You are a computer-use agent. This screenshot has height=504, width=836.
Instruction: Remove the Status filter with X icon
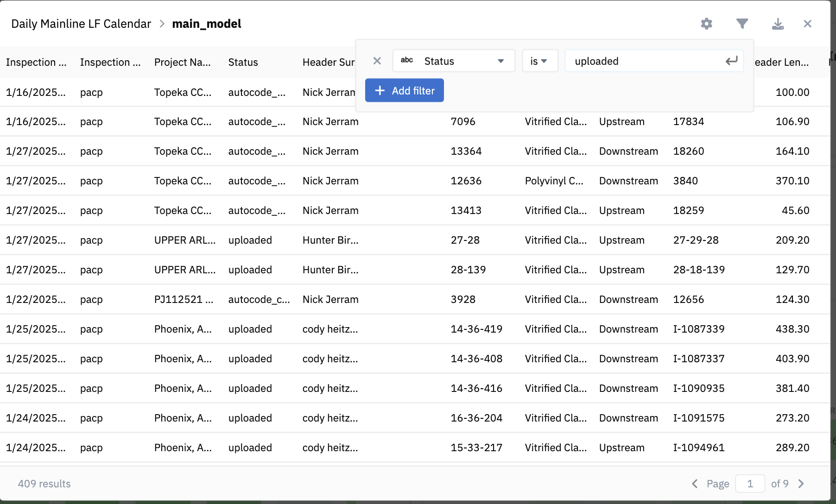(377, 61)
